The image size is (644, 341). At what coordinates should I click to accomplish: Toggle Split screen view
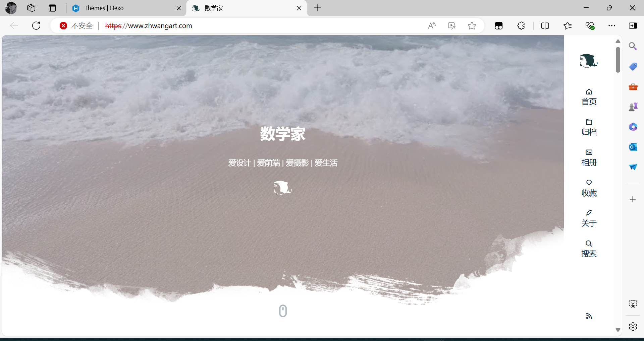[x=545, y=25]
